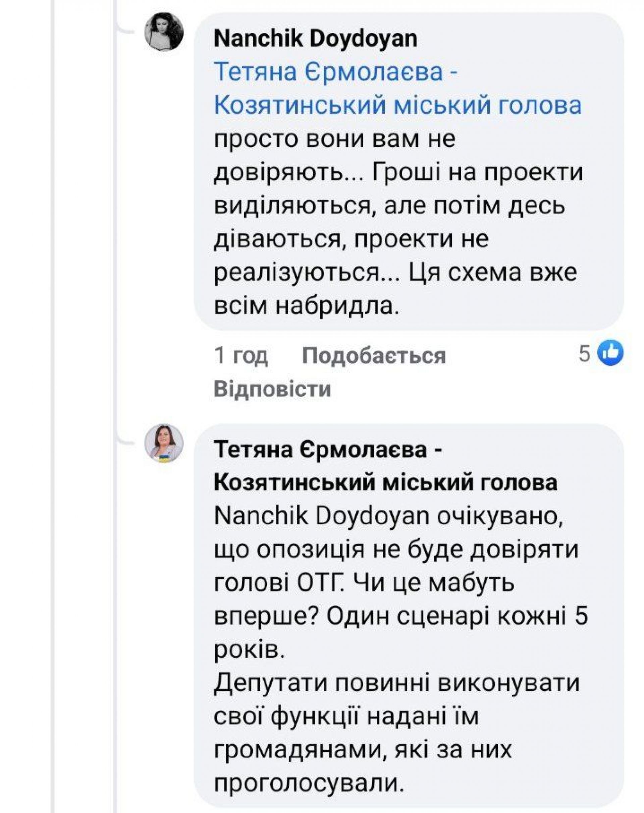The width and height of the screenshot is (644, 813).
Task: Like the comment with "Подобається"
Action: point(374,355)
